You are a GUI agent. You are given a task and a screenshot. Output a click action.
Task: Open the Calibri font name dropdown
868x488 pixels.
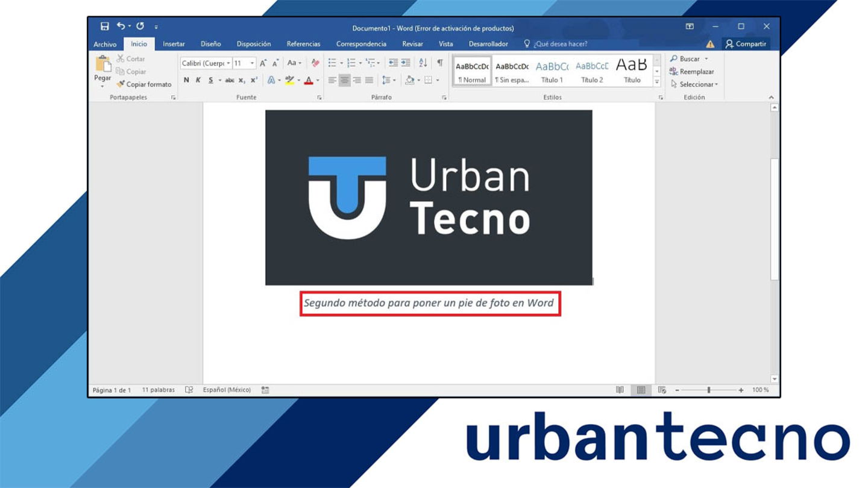coord(228,63)
